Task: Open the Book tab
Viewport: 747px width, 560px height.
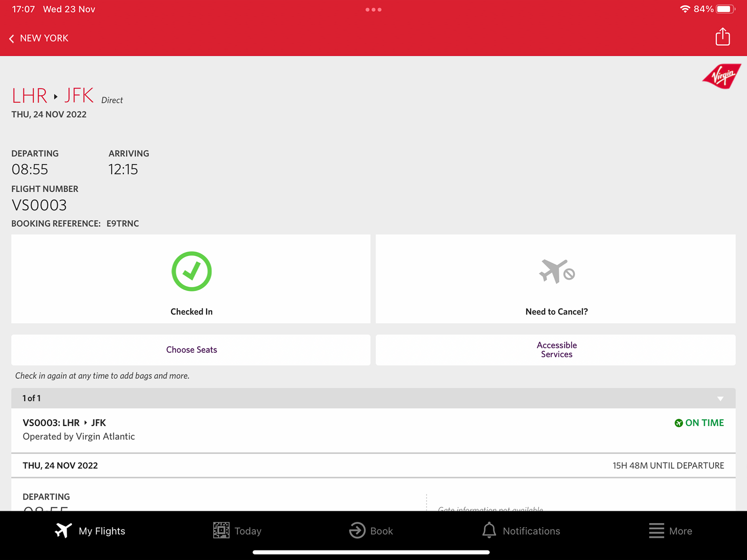Action: 371,531
